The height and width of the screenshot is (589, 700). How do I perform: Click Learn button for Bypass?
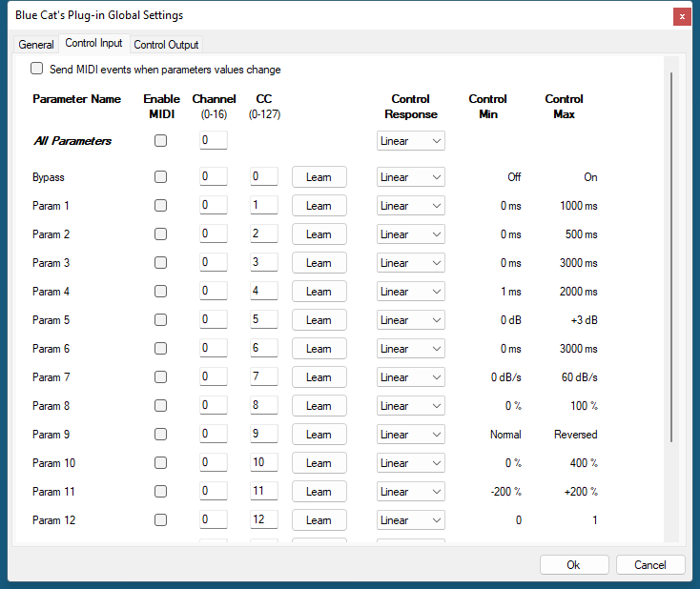(x=319, y=177)
